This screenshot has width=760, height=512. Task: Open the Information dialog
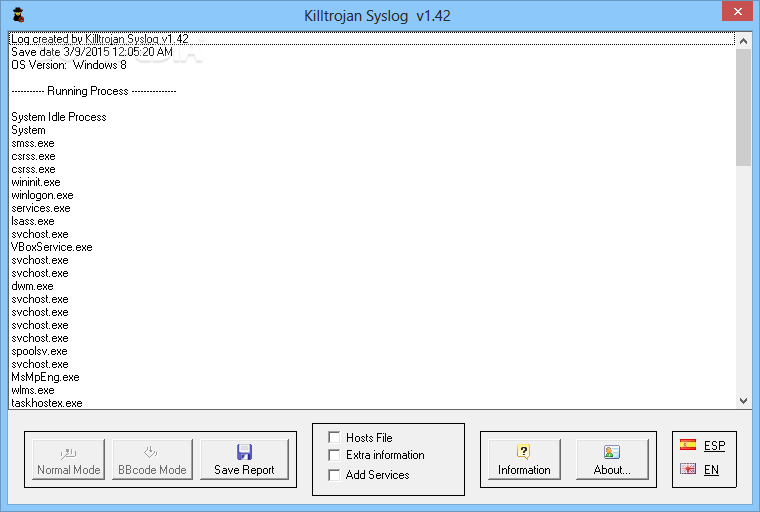coord(524,459)
